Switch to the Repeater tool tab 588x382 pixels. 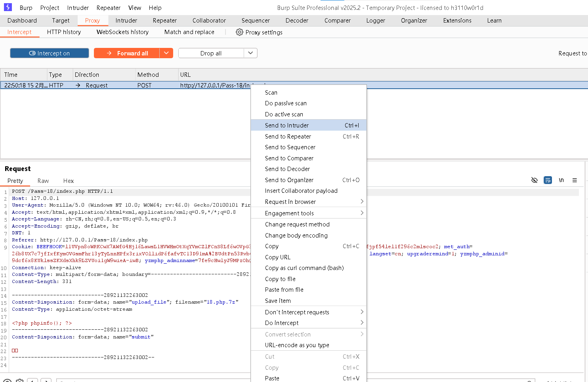pyautogui.click(x=165, y=21)
